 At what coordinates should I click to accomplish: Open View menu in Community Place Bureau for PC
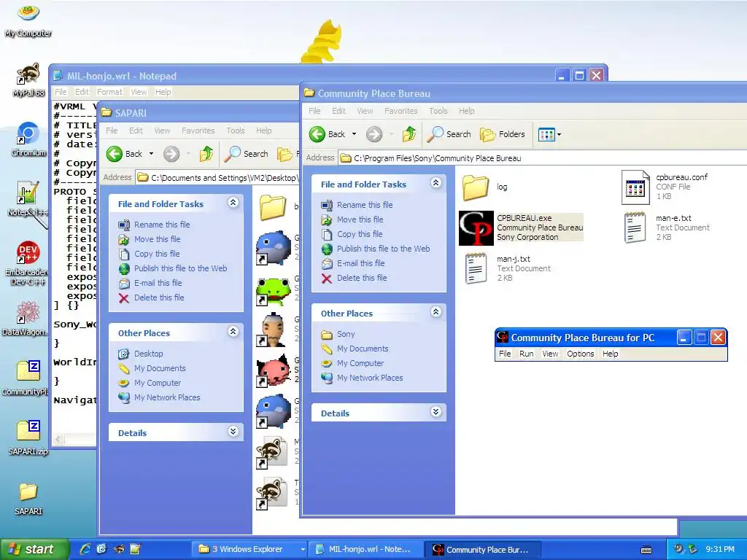[550, 354]
